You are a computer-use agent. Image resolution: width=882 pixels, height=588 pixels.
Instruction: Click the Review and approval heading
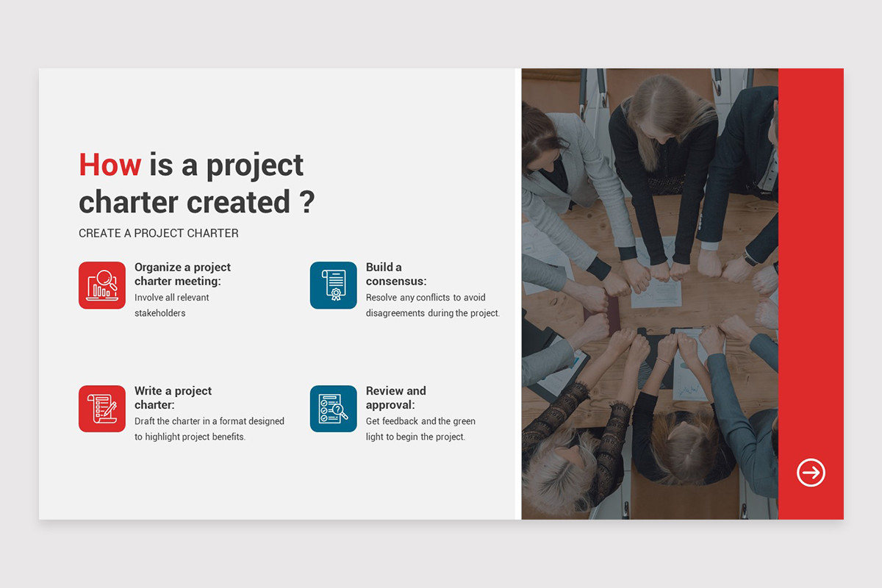point(396,398)
